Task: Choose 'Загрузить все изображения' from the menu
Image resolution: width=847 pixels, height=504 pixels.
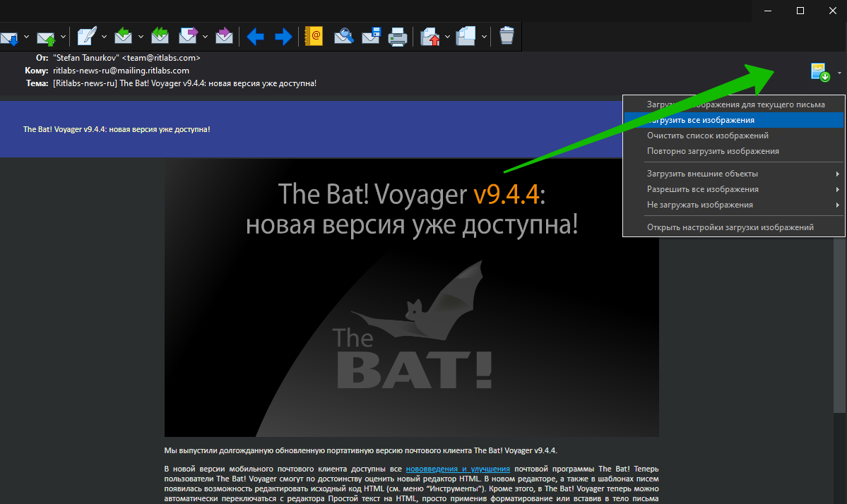Action: 733,120
